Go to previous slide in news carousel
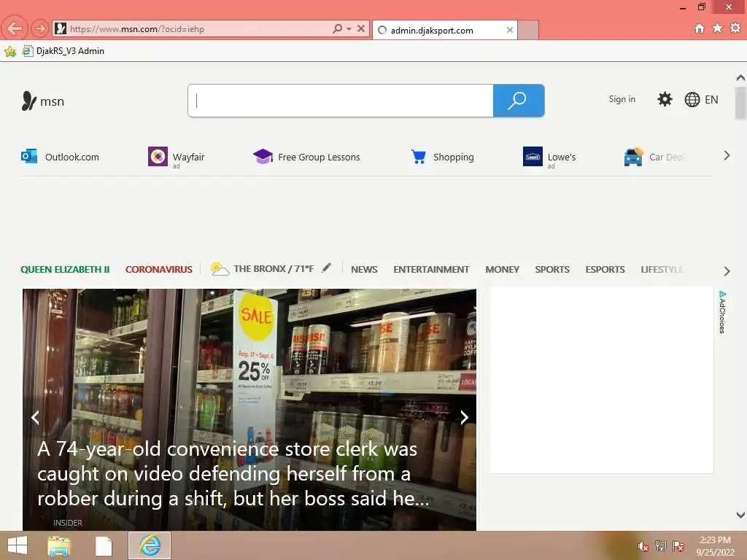The width and height of the screenshot is (747, 560). coord(35,417)
